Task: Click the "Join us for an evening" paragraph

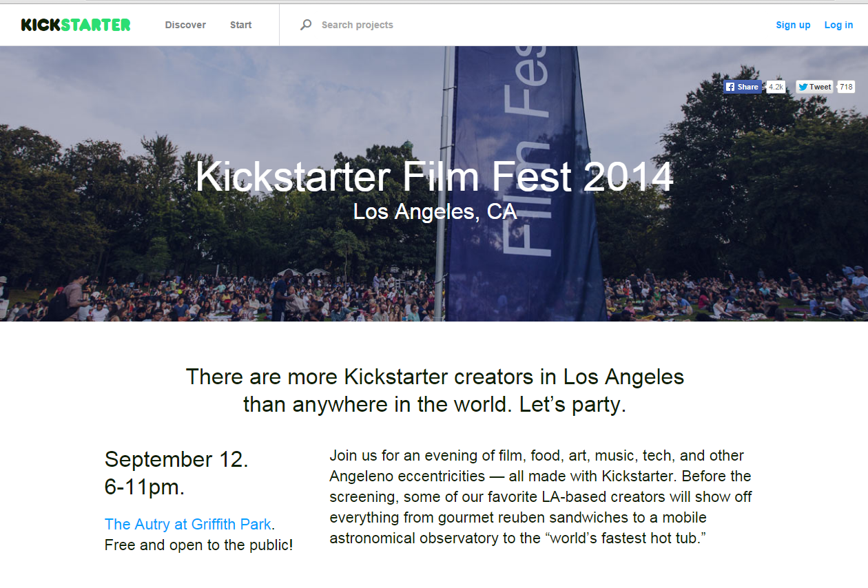Action: point(540,496)
